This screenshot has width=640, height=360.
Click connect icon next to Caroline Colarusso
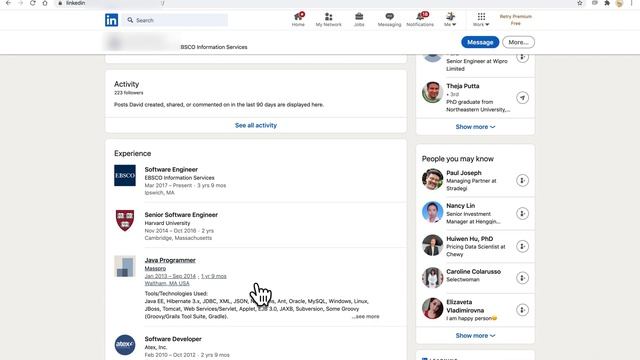522,278
